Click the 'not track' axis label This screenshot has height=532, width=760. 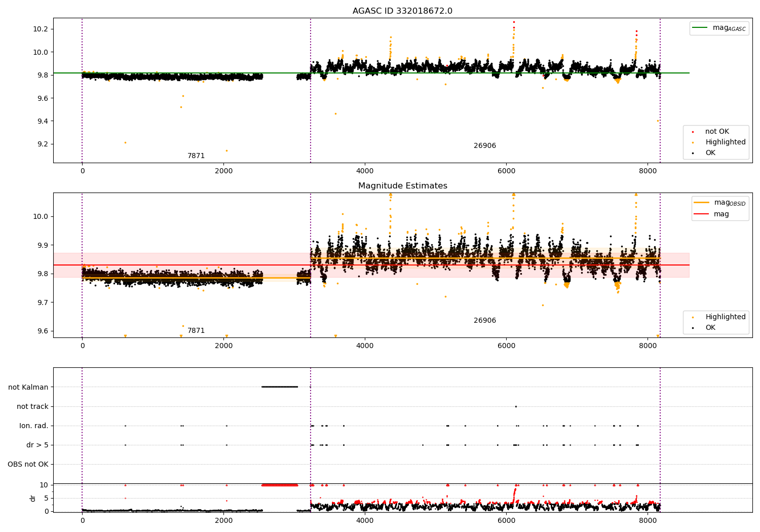(32, 406)
